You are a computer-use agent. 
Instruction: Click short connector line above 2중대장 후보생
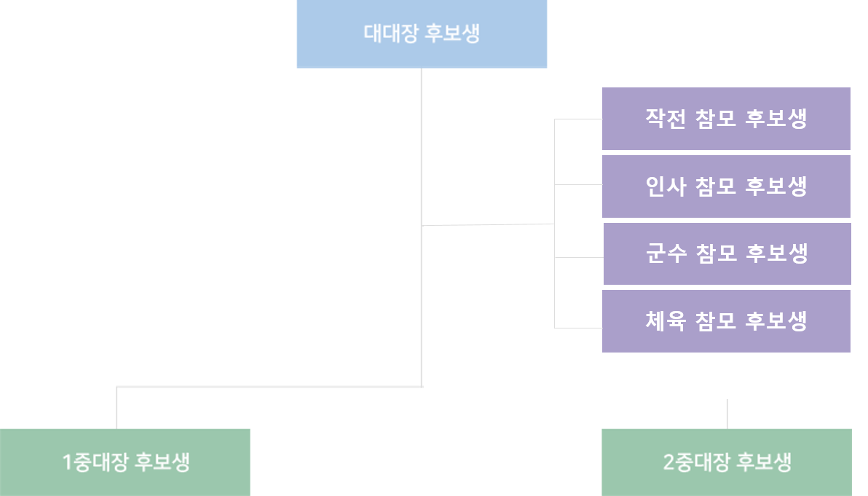point(727,414)
